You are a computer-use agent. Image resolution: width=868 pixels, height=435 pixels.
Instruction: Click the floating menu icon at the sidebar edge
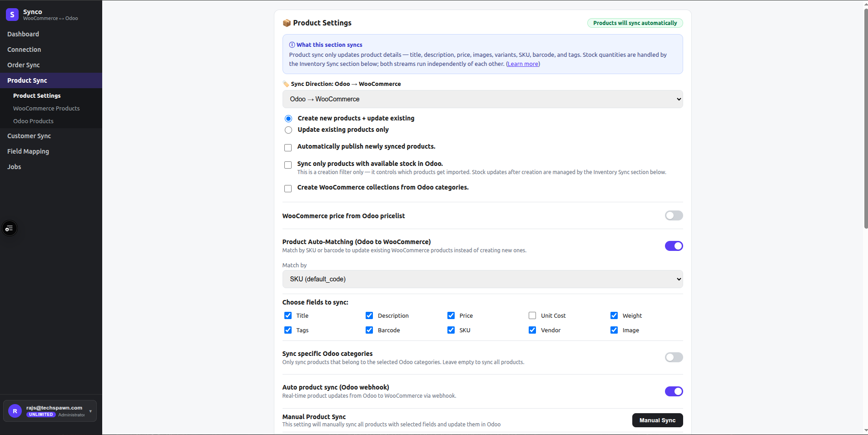coord(10,228)
